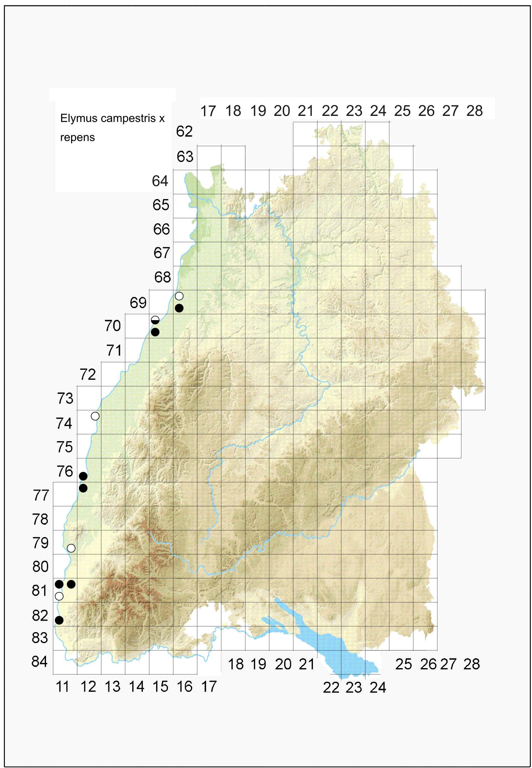Click column label 28 in the top header
This screenshot has width=532, height=768.
[x=474, y=111]
